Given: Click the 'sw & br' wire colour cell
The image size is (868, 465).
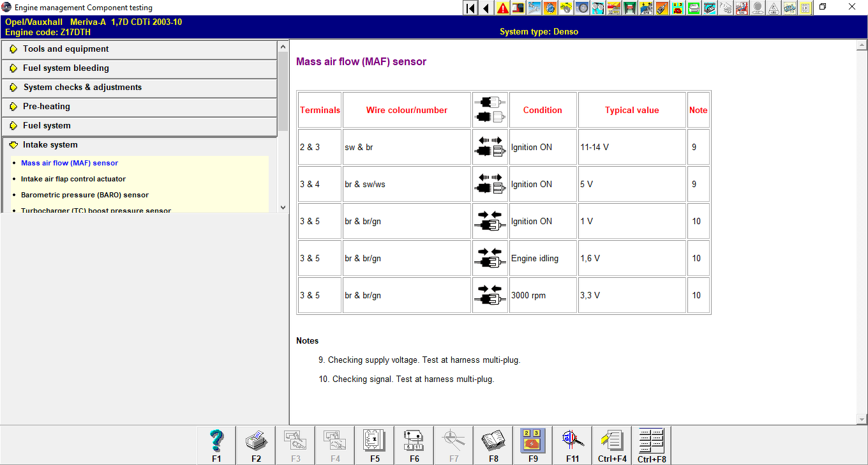Looking at the screenshot, I should point(407,147).
